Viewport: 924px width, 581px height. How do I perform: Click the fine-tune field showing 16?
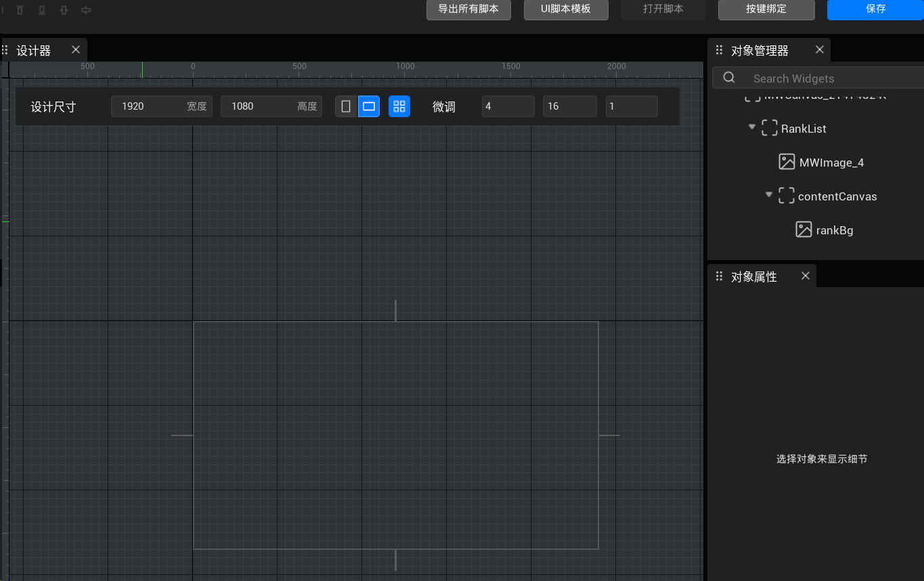[570, 106]
